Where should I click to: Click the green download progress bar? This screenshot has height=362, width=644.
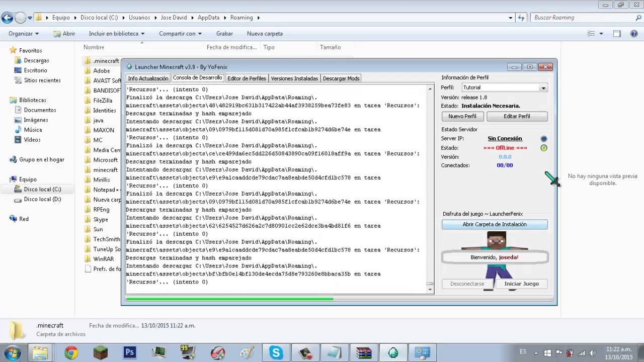229,299
